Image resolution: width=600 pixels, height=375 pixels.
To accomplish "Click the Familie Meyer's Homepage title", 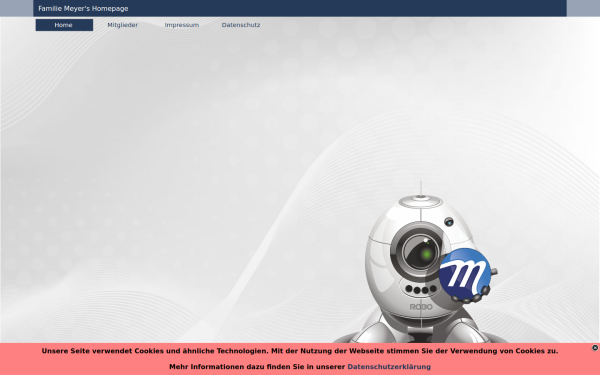I will (x=83, y=8).
